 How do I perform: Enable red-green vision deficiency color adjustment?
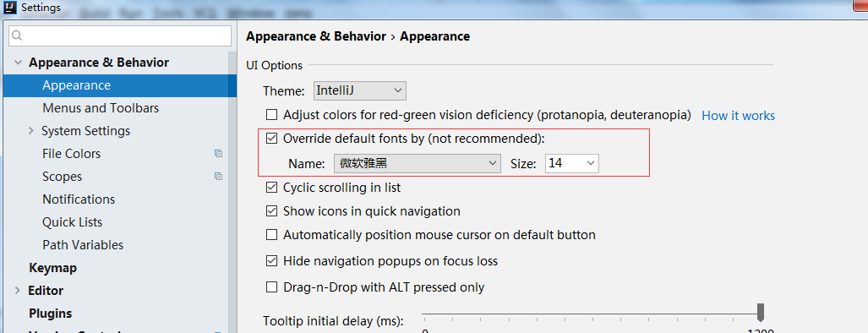[x=272, y=115]
